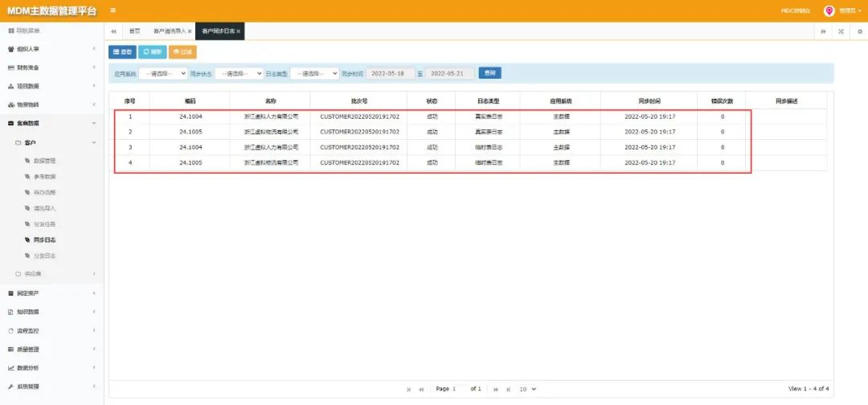The height and width of the screenshot is (405, 868).
Task: Click the end date field 2022-05-21
Action: (449, 73)
